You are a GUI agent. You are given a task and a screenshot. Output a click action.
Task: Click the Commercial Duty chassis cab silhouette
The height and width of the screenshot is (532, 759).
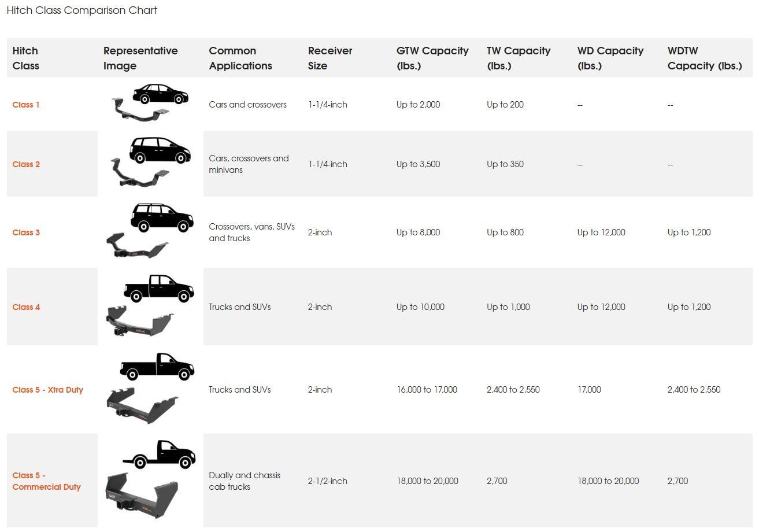[159, 455]
